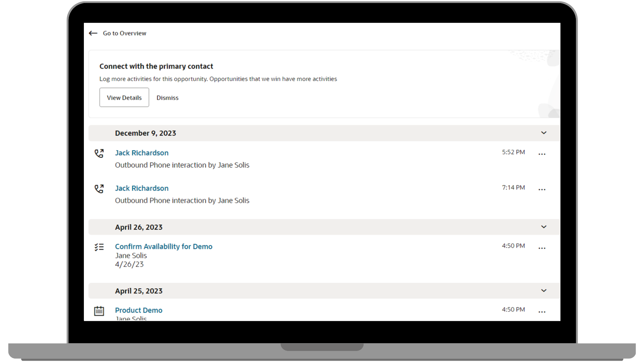Image resolution: width=644 pixels, height=362 pixels.
Task: Click the back arrow icon
Action: [93, 33]
